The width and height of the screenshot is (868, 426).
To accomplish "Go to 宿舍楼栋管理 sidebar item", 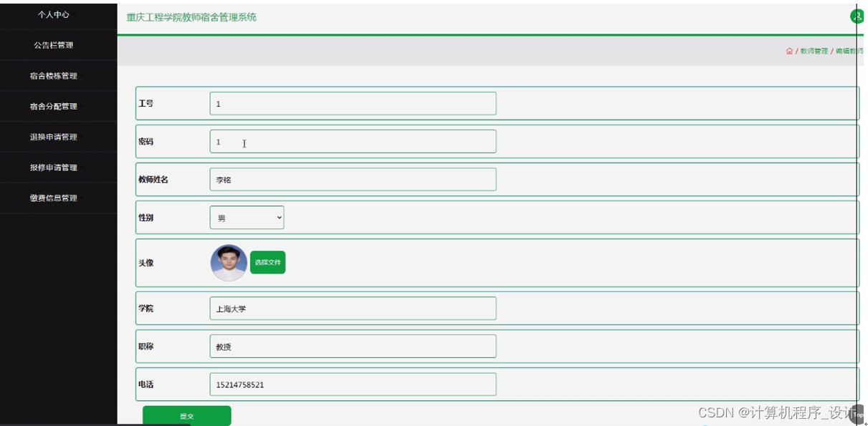I will pyautogui.click(x=54, y=76).
